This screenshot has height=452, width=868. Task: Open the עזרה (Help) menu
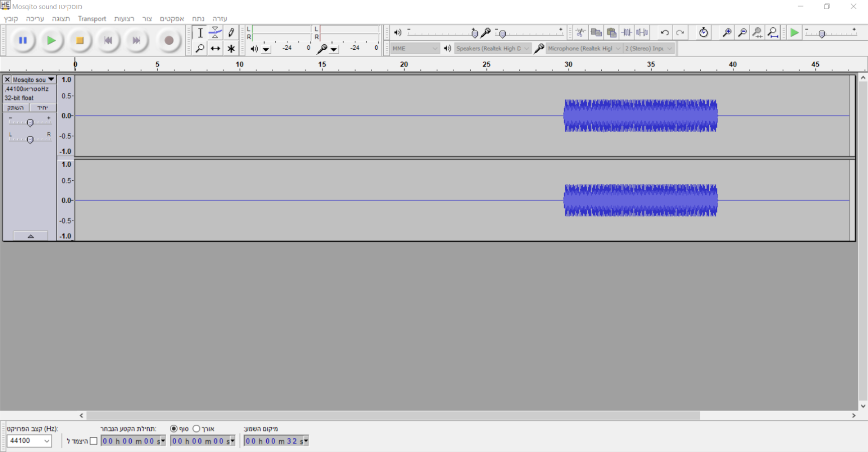[x=220, y=19]
